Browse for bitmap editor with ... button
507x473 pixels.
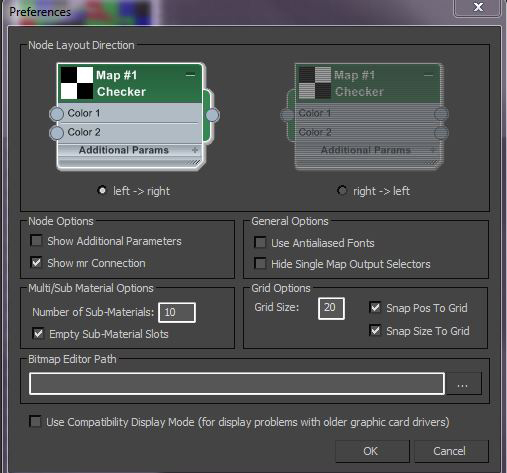[x=463, y=384]
